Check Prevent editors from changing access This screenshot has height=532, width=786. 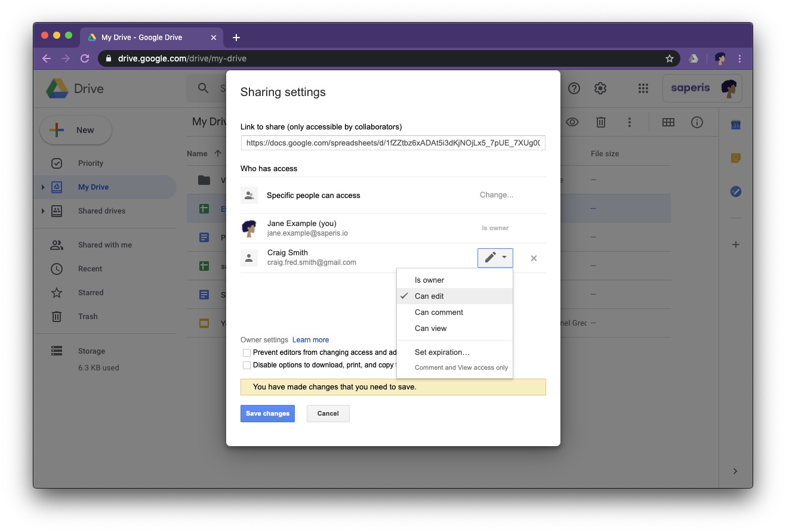click(x=246, y=352)
